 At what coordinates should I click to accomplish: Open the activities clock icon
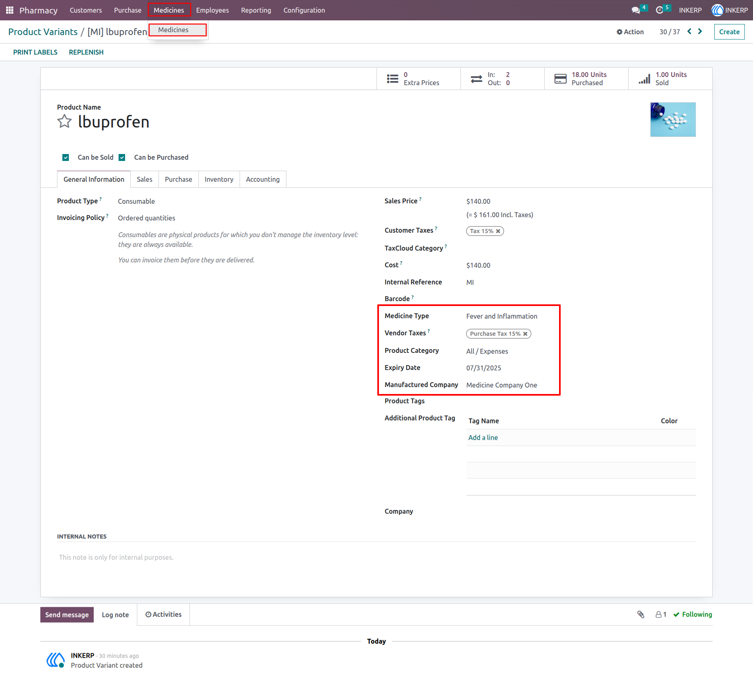659,10
